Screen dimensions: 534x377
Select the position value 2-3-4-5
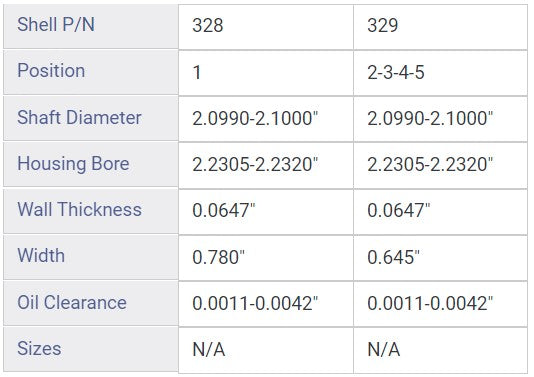tap(440, 73)
